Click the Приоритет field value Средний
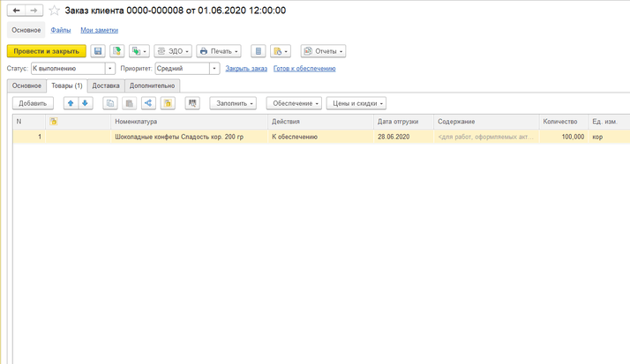The height and width of the screenshot is (364, 630). 183,68
